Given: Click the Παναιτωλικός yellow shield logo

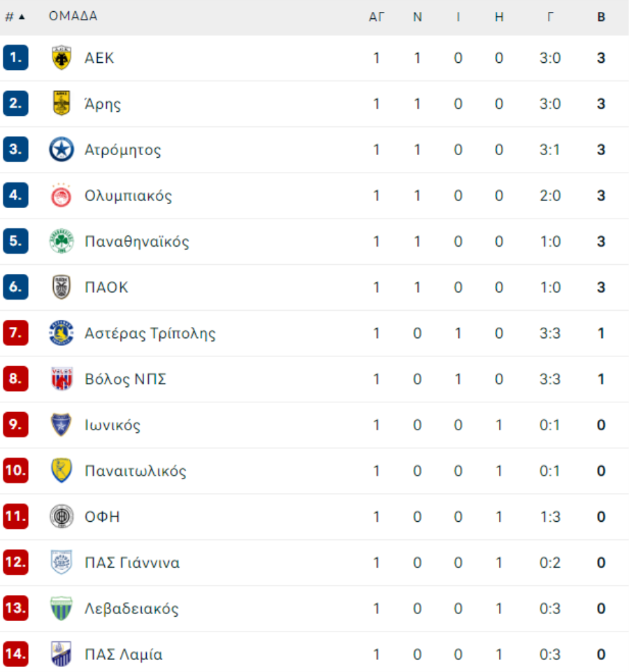Looking at the screenshot, I should click(x=62, y=471).
